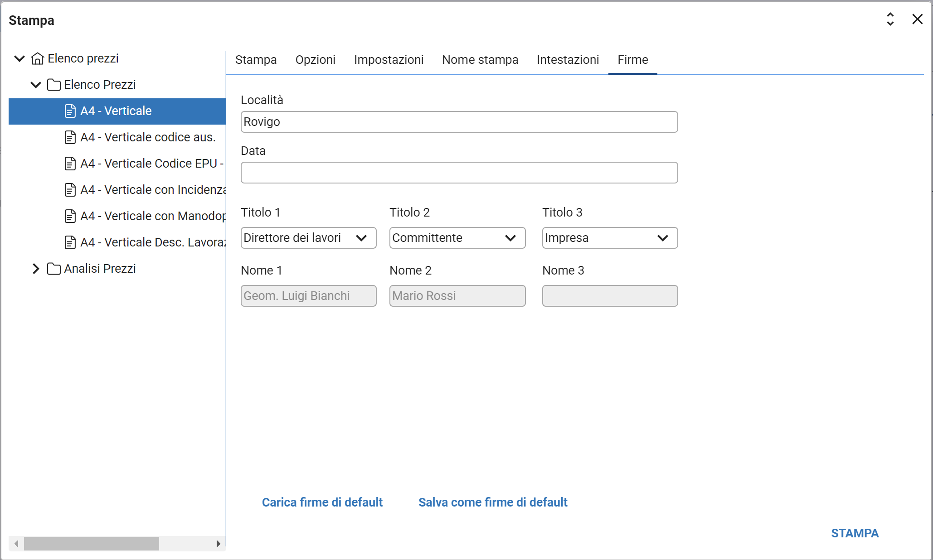Image resolution: width=933 pixels, height=560 pixels.
Task: Open the Titolo 2 Committente dropdown
Action: 457,238
